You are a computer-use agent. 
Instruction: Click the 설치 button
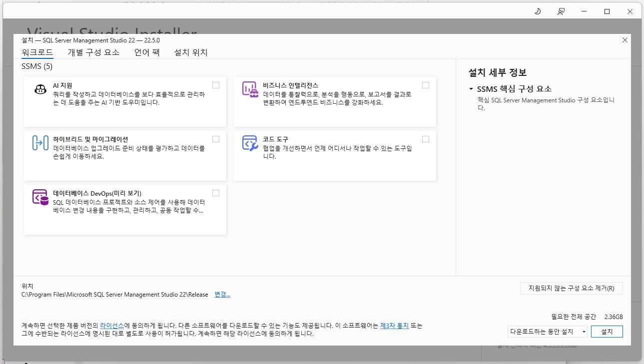coord(607,332)
